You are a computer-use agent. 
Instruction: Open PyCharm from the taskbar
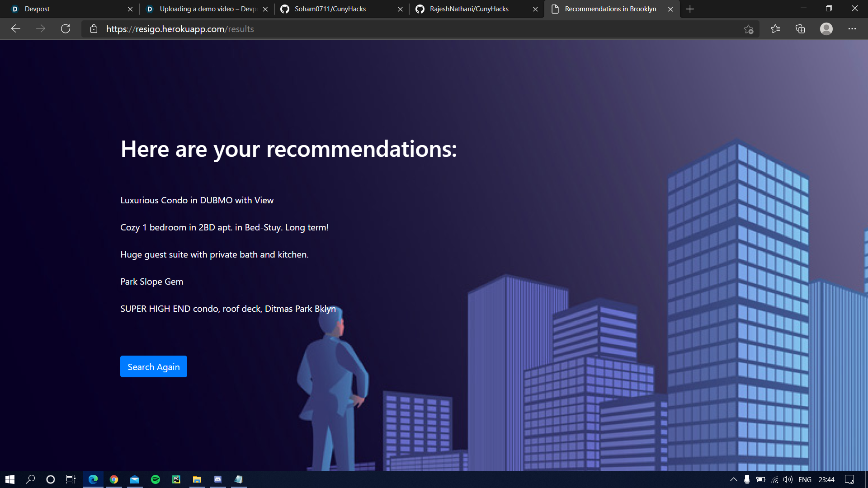176,479
